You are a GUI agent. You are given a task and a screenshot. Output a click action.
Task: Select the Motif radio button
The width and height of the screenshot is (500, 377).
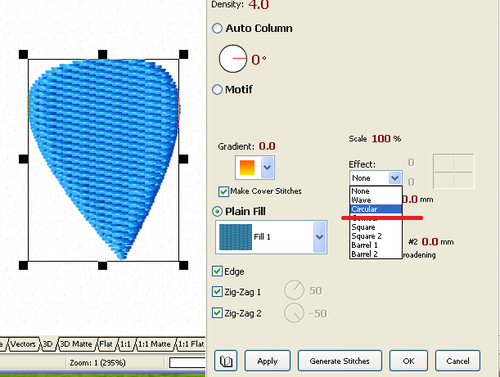pyautogui.click(x=217, y=89)
